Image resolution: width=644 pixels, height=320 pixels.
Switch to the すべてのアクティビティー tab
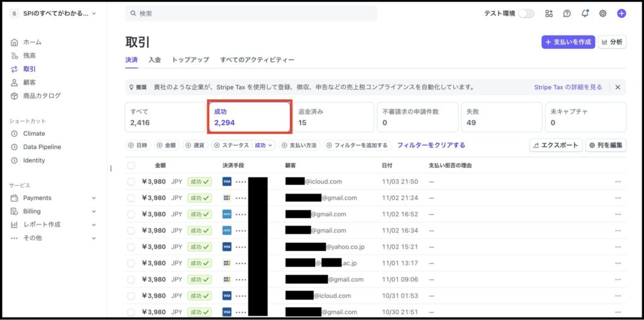[x=257, y=60]
